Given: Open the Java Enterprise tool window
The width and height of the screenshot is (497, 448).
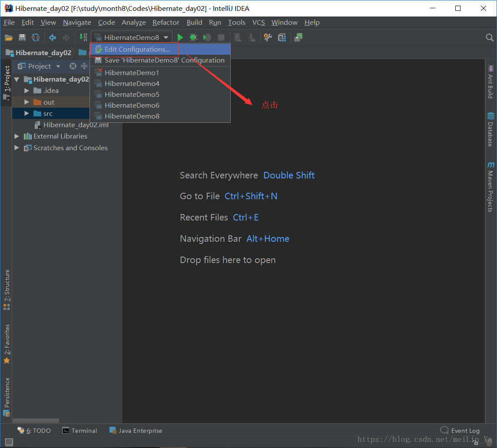Looking at the screenshot, I should pyautogui.click(x=136, y=431).
